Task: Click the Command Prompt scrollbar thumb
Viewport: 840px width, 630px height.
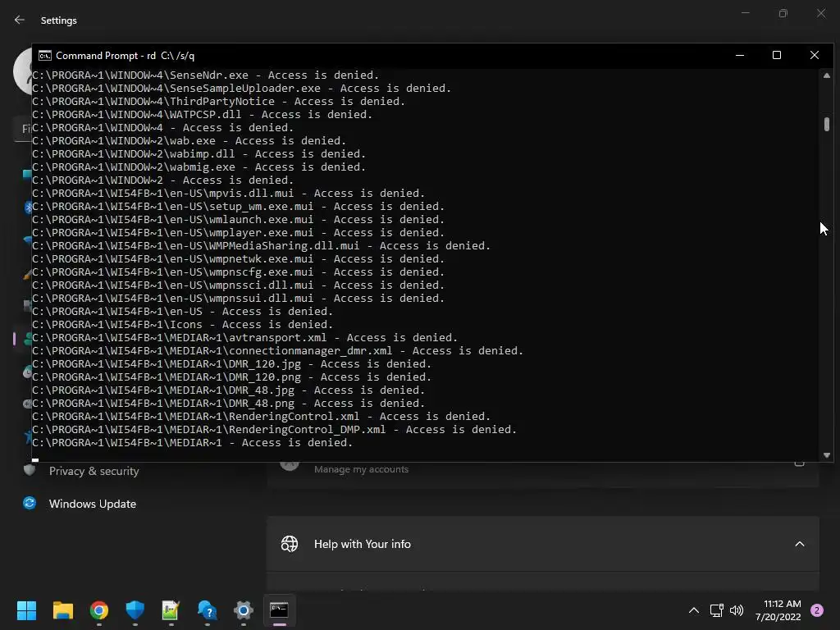Action: coord(827,124)
